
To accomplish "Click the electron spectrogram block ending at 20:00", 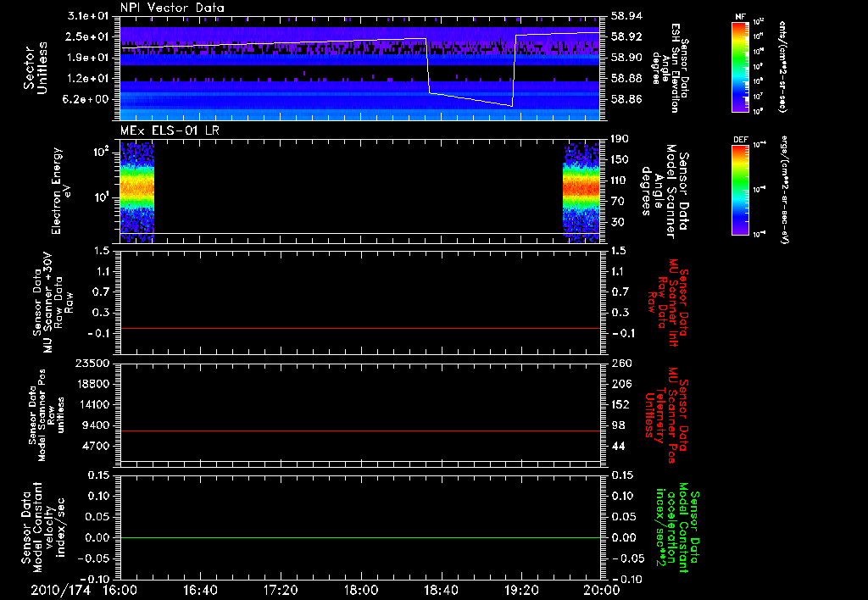I will (581, 192).
